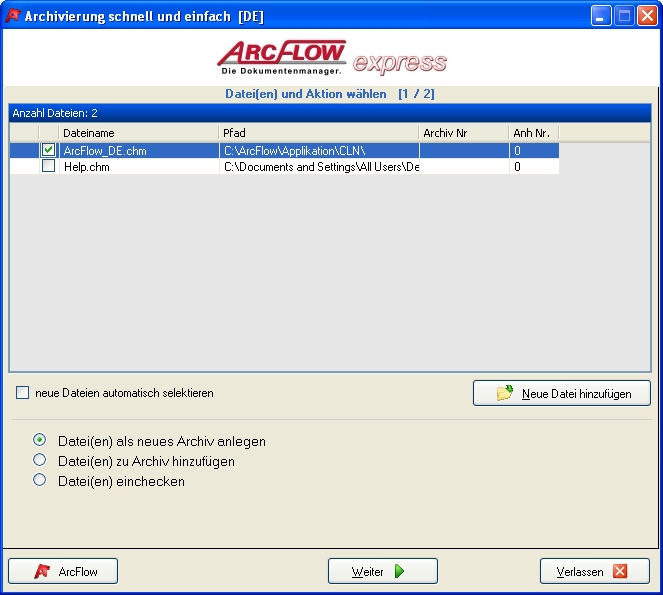
Task: Click the Archiv Nr column header
Action: tap(464, 133)
